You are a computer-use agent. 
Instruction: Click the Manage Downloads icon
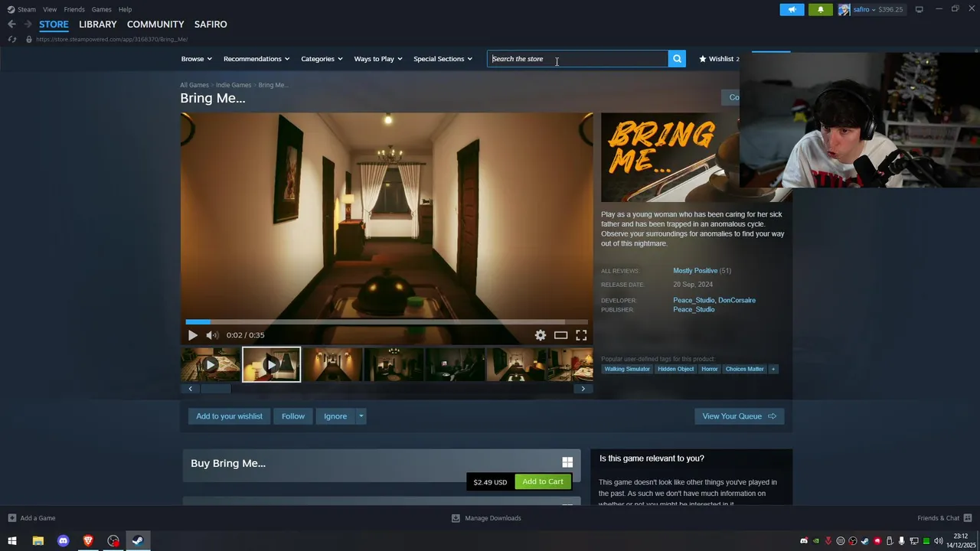(x=456, y=518)
